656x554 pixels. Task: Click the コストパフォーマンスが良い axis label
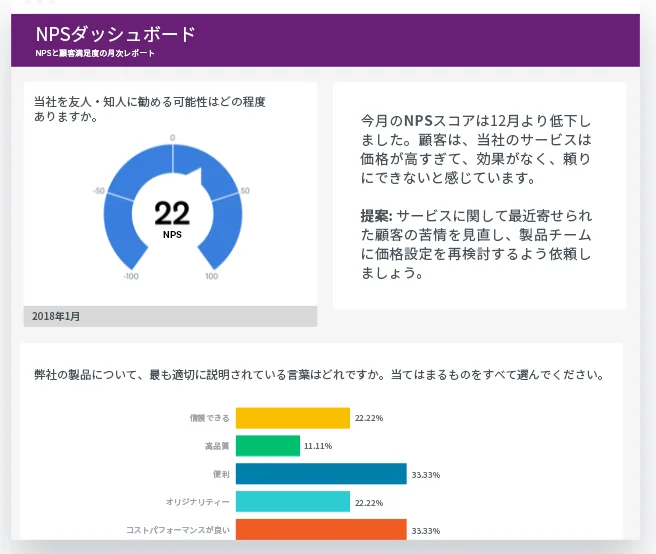(177, 530)
